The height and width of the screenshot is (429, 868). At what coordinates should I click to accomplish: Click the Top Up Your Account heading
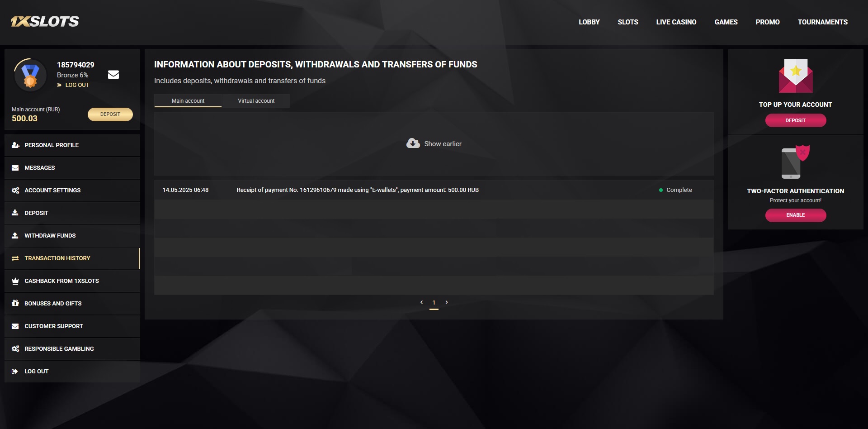coord(796,105)
